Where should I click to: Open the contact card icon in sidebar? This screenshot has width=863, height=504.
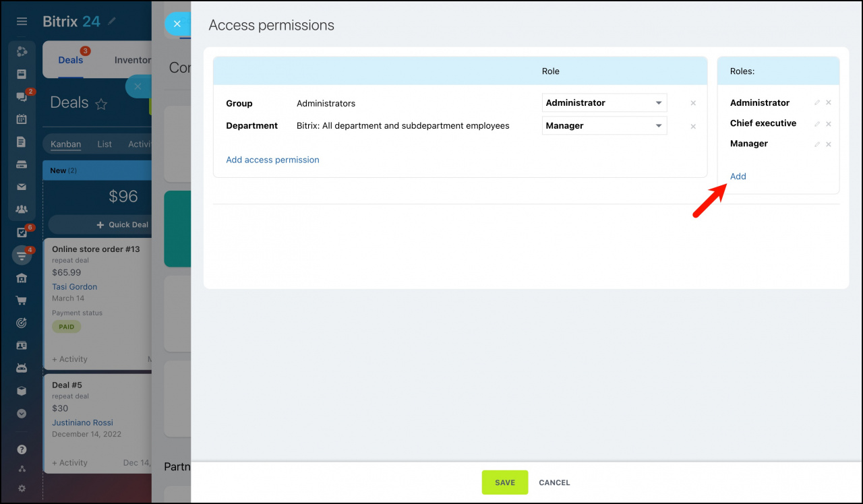coord(22,346)
